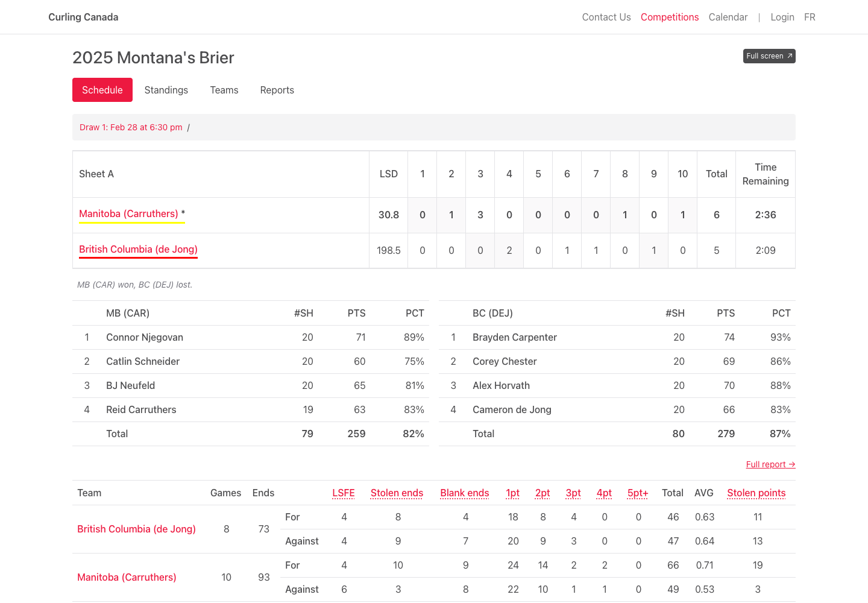This screenshot has width=868, height=603.
Task: Click the Curling Canada home link
Action: coord(83,17)
